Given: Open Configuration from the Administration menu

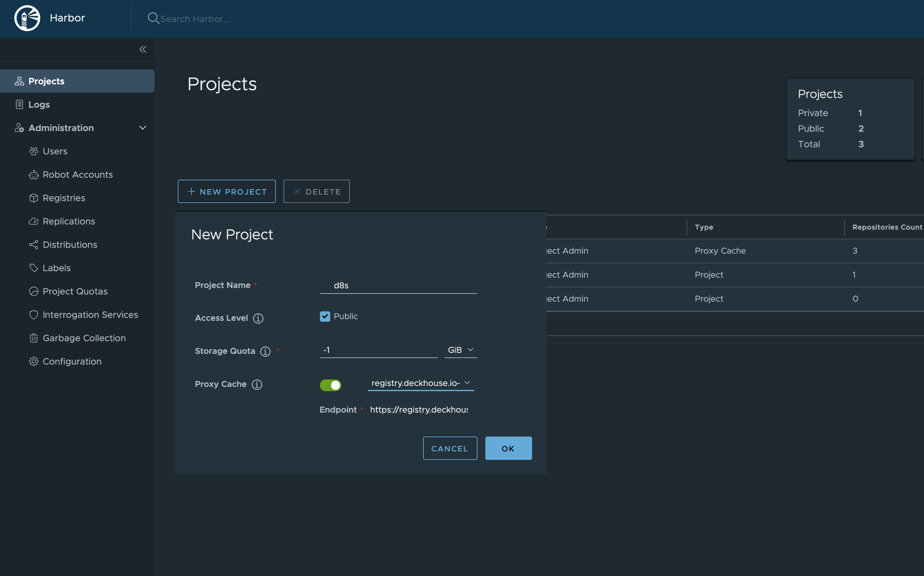Looking at the screenshot, I should pos(72,361).
